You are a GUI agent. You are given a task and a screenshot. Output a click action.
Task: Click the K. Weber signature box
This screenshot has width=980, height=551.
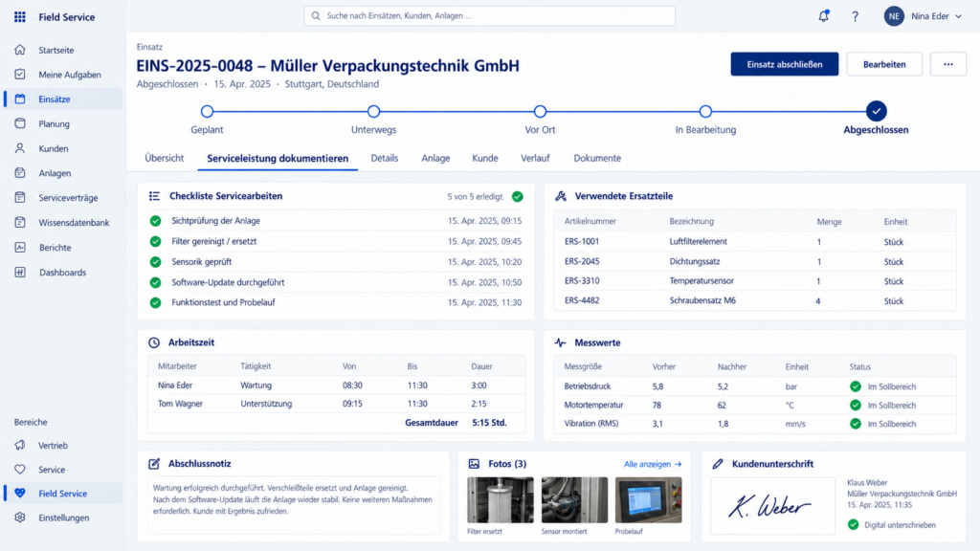(x=772, y=505)
